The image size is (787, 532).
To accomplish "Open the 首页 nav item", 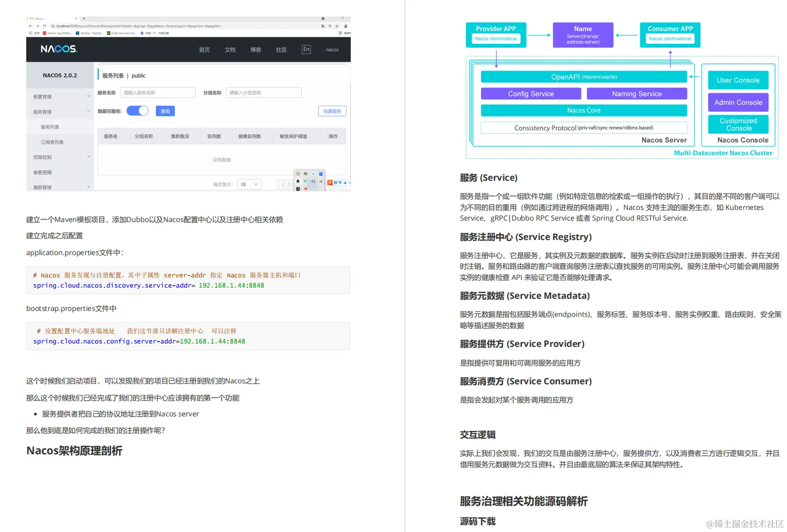I will coord(205,50).
